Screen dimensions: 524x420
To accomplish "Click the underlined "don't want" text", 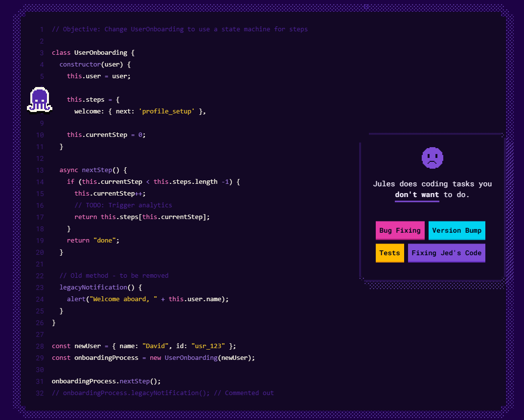I will 417,195.
